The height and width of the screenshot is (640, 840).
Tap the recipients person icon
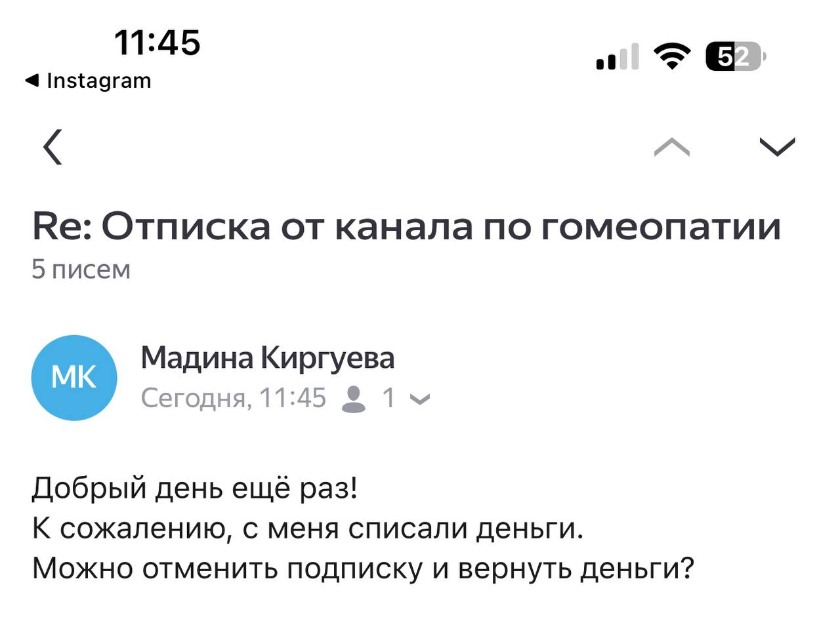click(354, 399)
